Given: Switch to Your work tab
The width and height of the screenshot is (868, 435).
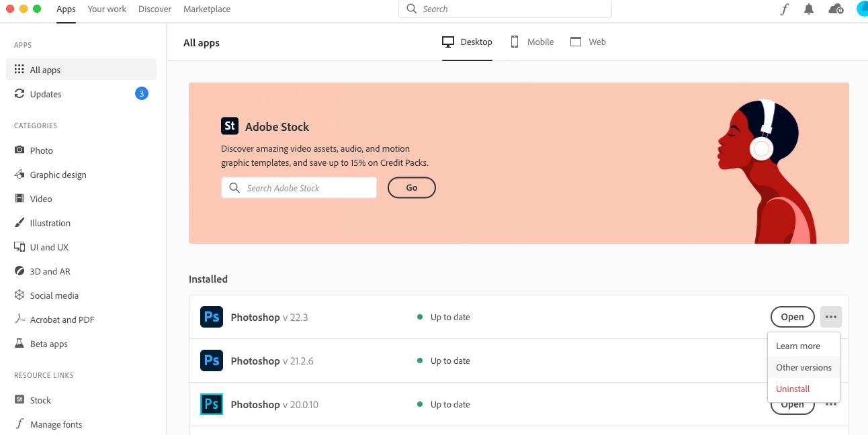Looking at the screenshot, I should (107, 9).
